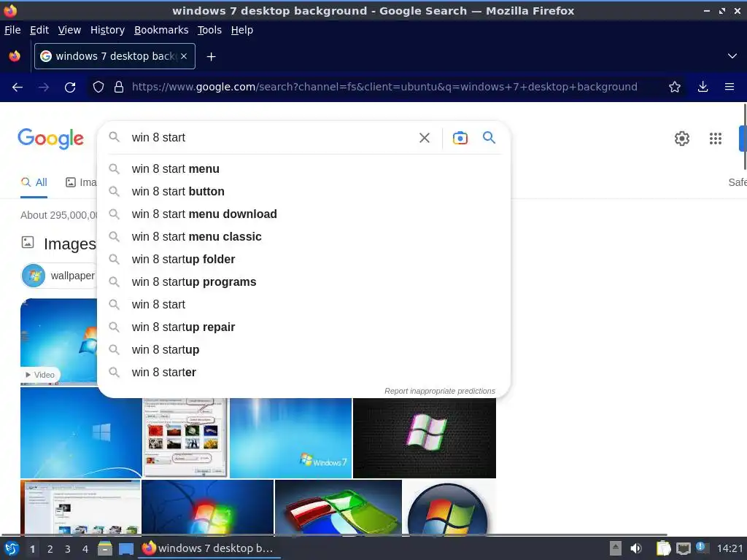Open the desktop background settings dialog thumbnail

186,438
